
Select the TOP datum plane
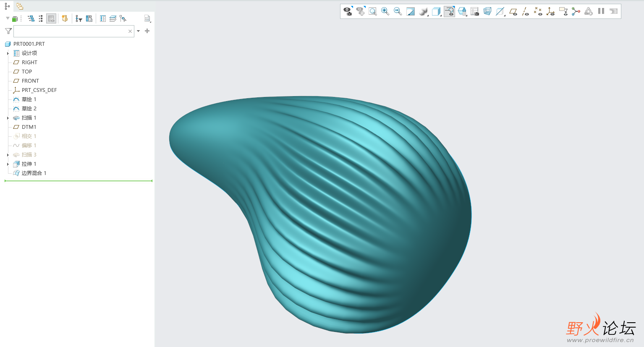click(27, 72)
